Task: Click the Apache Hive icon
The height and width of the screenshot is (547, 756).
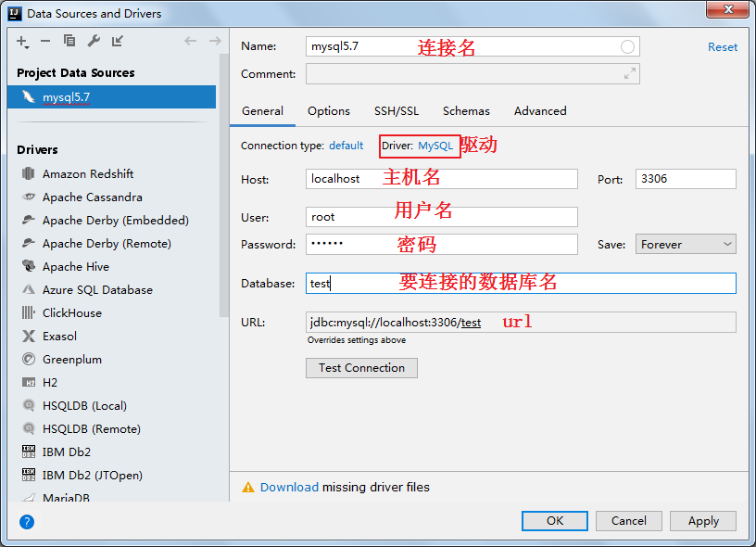Action: (29, 266)
